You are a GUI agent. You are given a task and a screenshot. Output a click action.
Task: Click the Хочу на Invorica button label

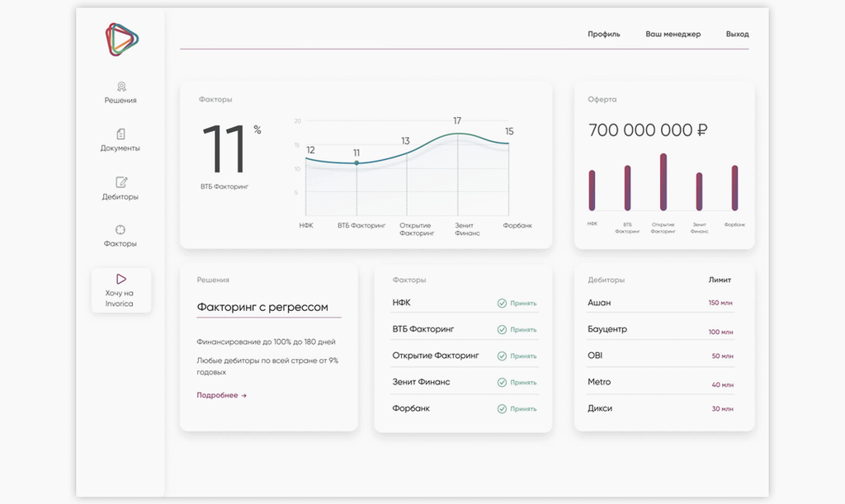tap(119, 299)
